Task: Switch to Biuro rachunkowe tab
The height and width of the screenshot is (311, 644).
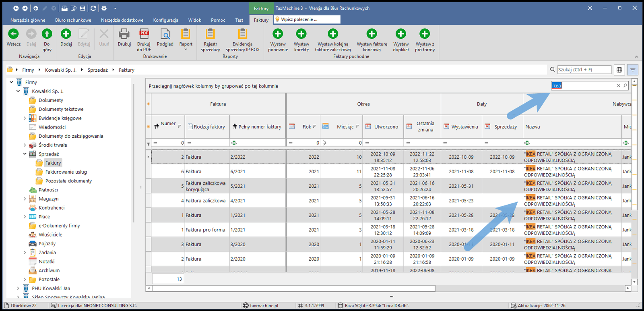Action: click(73, 20)
